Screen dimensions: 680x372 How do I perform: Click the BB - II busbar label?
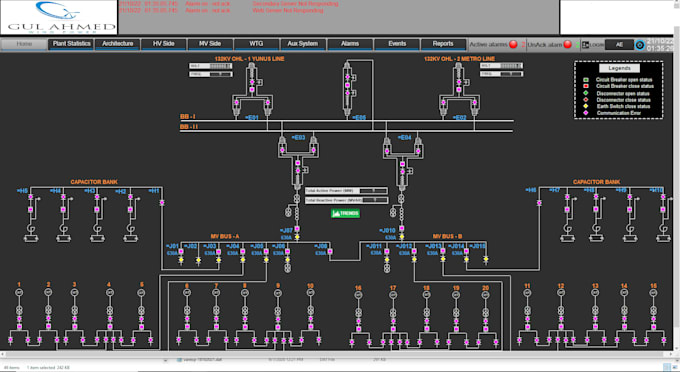[189, 127]
